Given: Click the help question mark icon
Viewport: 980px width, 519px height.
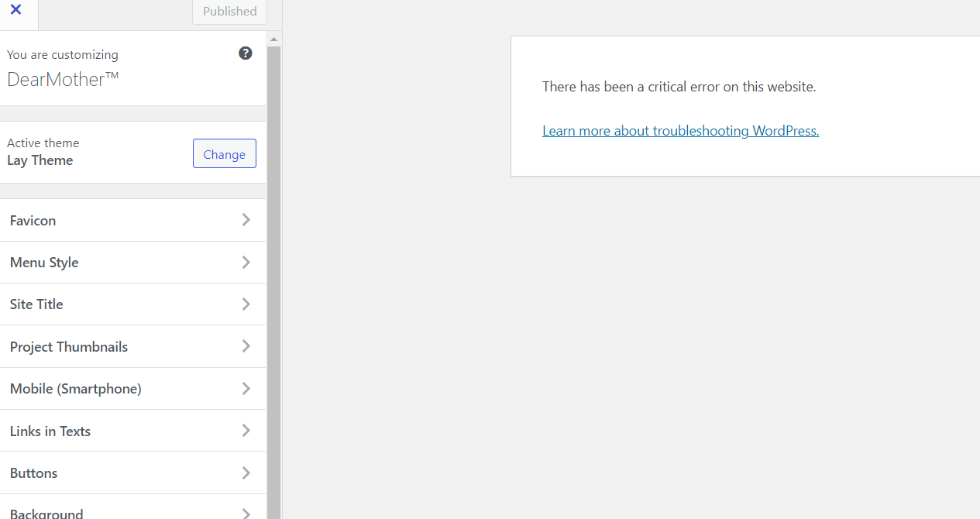Looking at the screenshot, I should (246, 53).
